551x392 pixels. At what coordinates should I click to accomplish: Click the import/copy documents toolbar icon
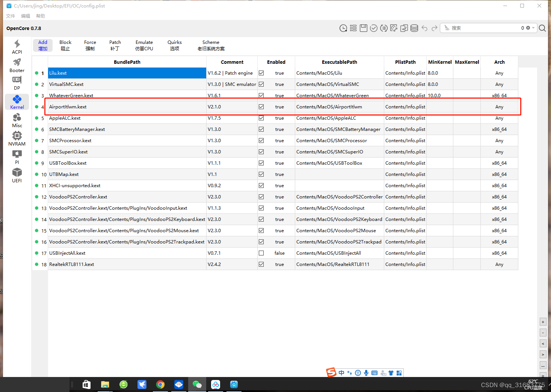pyautogui.click(x=404, y=28)
